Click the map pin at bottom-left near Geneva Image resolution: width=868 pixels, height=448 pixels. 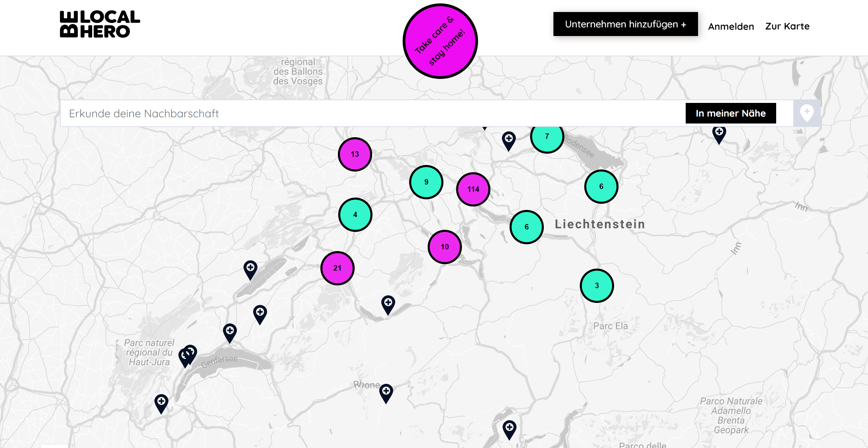pos(161,402)
